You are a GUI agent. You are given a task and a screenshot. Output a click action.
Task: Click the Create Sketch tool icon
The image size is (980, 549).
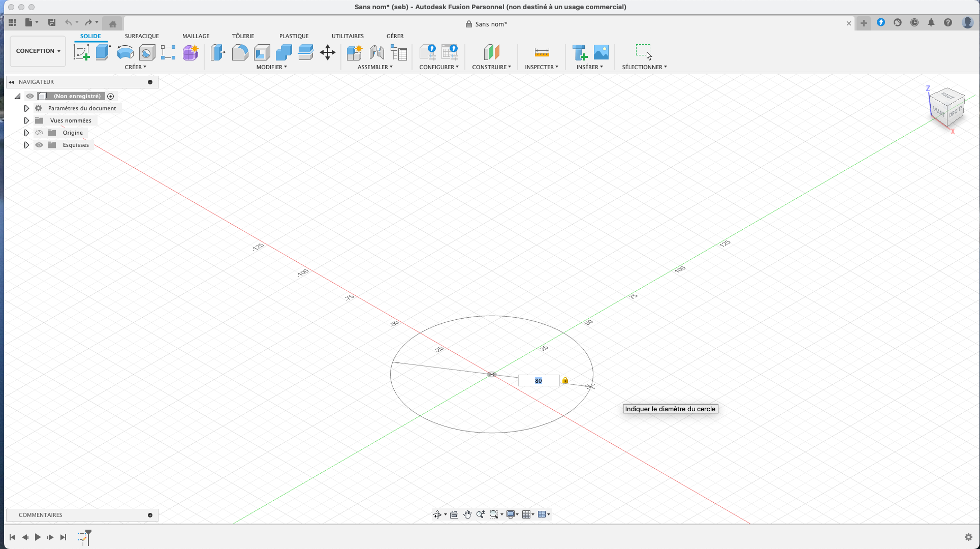click(x=81, y=52)
